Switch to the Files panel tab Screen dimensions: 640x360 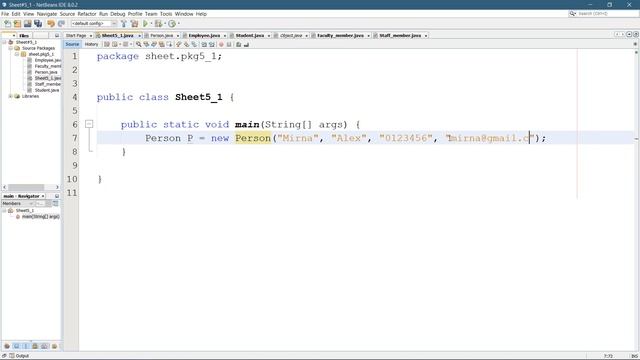coord(24,36)
